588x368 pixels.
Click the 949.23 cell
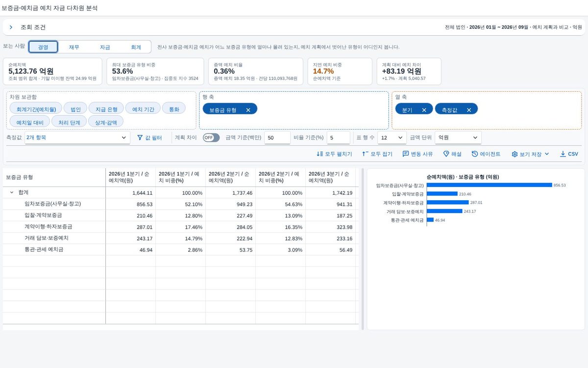(230, 204)
